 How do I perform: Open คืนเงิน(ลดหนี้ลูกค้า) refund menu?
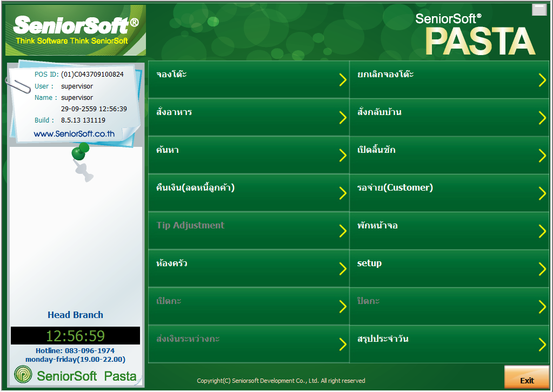[x=249, y=193]
